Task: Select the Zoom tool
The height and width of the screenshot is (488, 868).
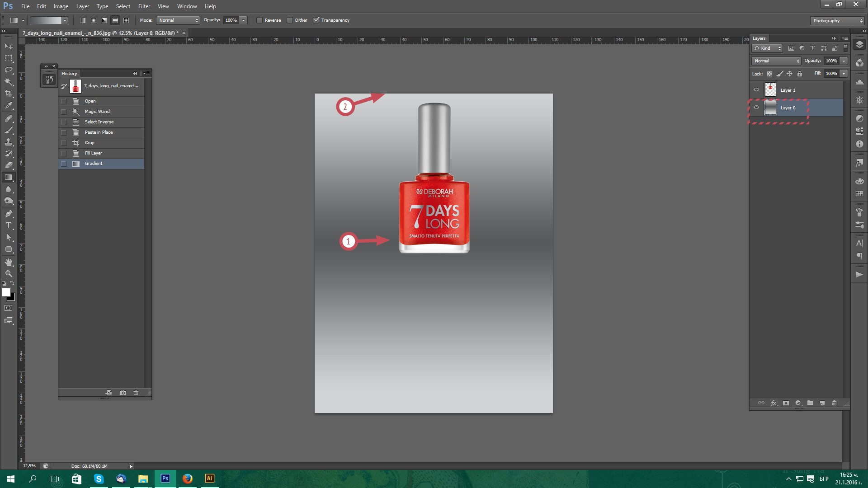Action: coord(9,274)
